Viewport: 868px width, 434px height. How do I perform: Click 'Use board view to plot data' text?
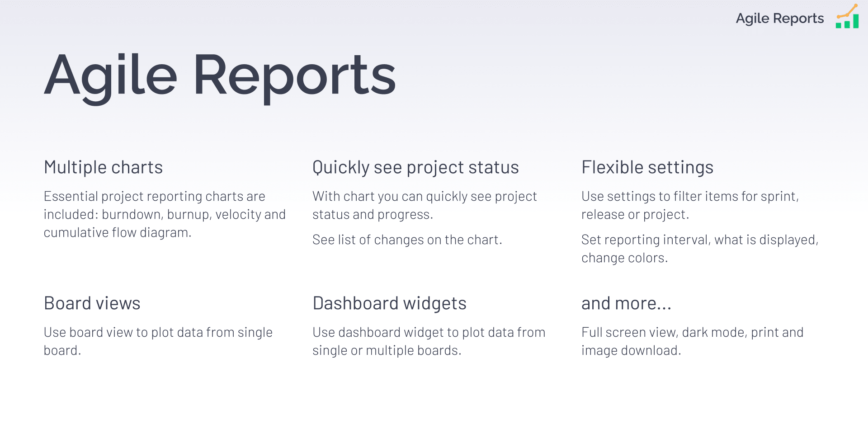click(158, 341)
